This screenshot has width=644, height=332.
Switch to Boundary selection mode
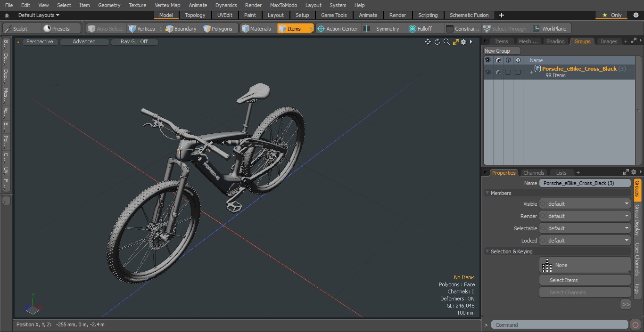coord(181,29)
